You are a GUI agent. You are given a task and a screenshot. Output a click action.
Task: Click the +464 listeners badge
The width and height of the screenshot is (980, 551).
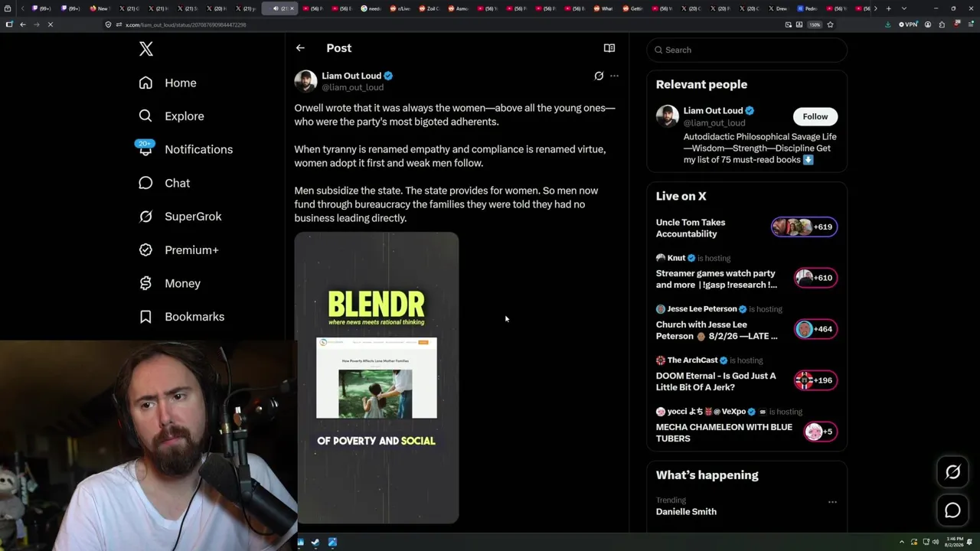click(x=816, y=329)
